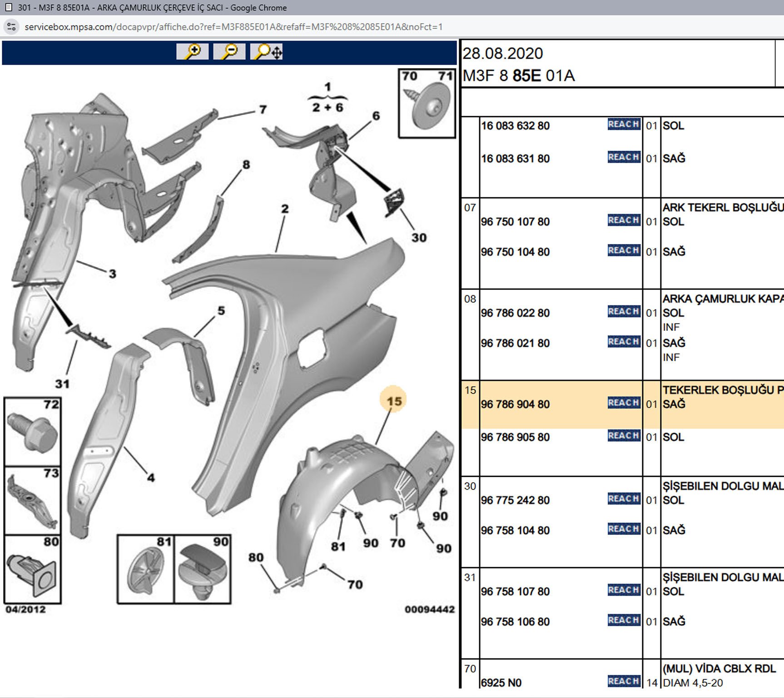Open the bolt thumbnail labeled 72
Viewport: 784px width, 698px height.
click(32, 432)
